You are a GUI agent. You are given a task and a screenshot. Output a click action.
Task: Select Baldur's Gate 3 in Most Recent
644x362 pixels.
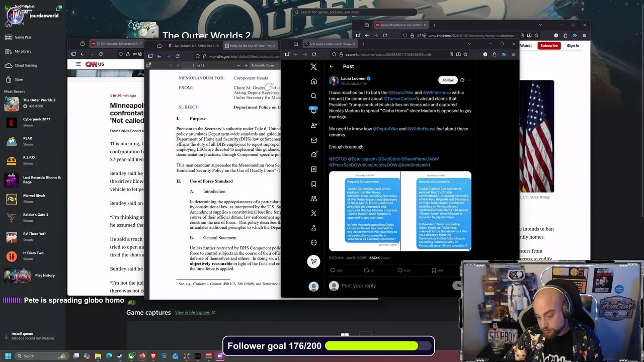[x=33, y=218]
